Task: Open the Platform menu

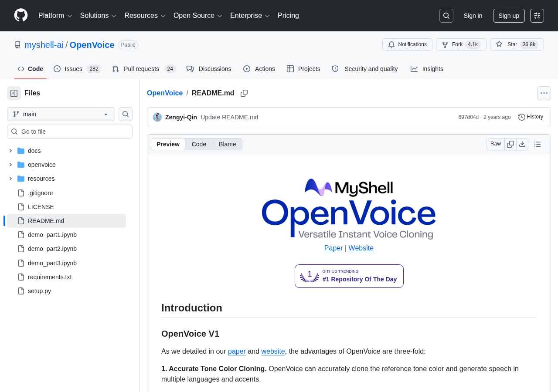Action: point(55,16)
